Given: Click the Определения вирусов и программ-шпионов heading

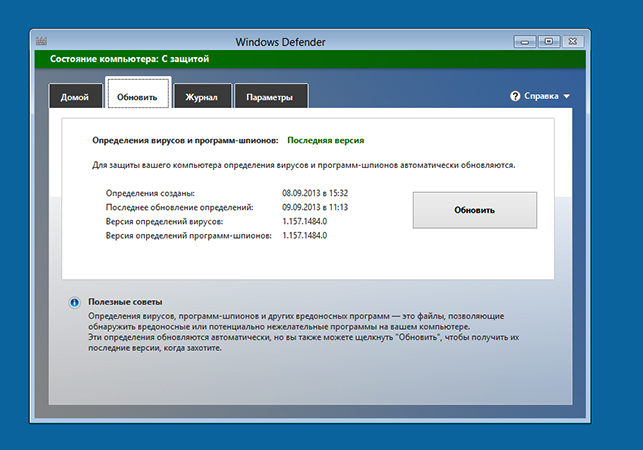Looking at the screenshot, I should click(185, 140).
